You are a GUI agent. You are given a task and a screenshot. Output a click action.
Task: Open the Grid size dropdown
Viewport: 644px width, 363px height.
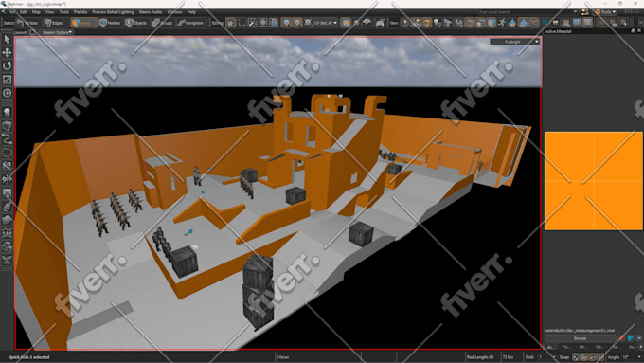pyautogui.click(x=547, y=357)
